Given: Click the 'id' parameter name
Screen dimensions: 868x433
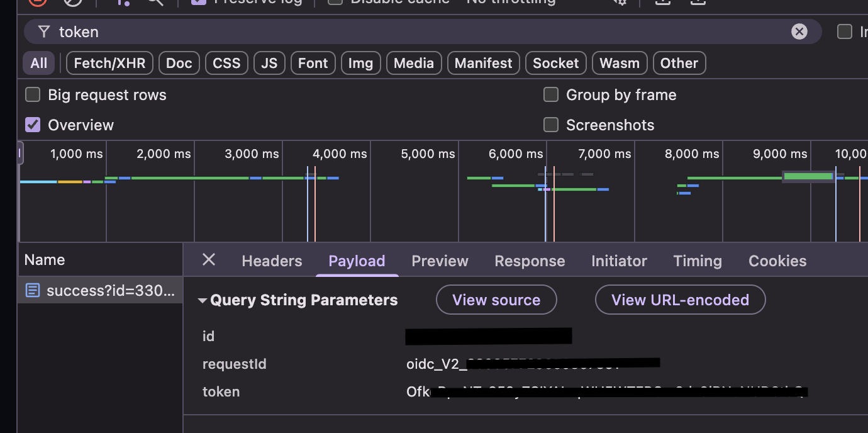Looking at the screenshot, I should [x=208, y=336].
